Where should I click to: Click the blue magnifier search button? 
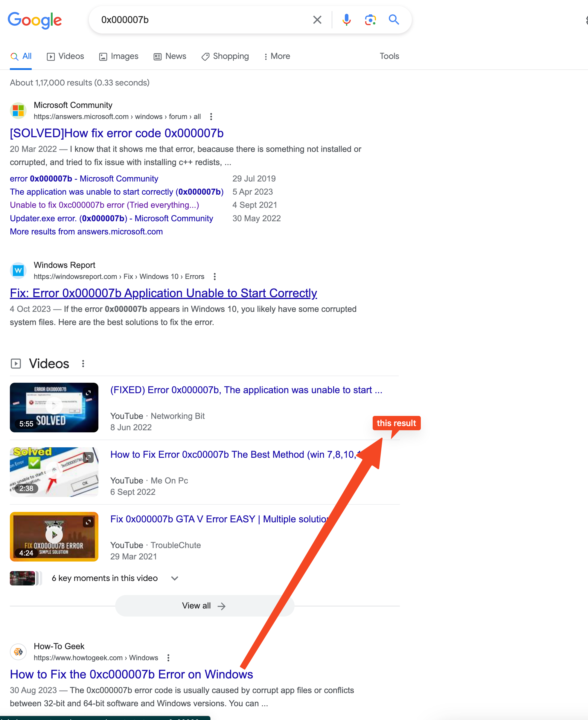394,20
